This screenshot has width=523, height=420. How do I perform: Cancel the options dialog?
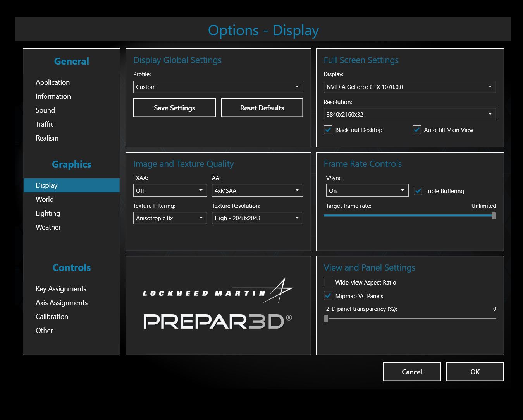tap(412, 372)
